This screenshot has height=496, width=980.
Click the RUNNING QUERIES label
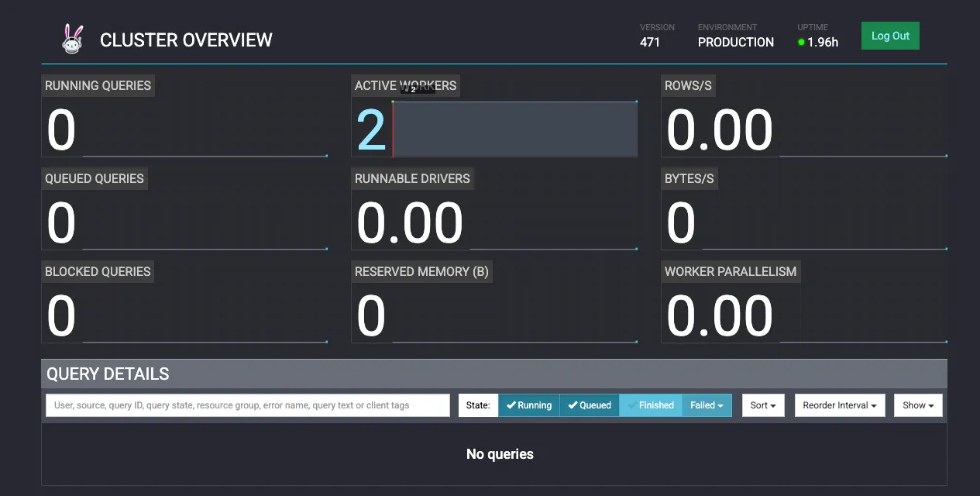(x=98, y=86)
